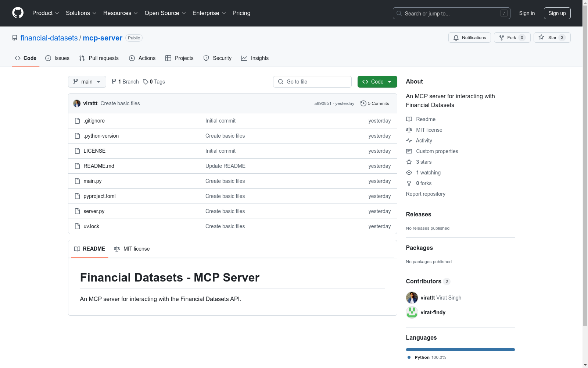Image resolution: width=588 pixels, height=368 pixels.
Task: Click the Notifications button
Action: [470, 38]
